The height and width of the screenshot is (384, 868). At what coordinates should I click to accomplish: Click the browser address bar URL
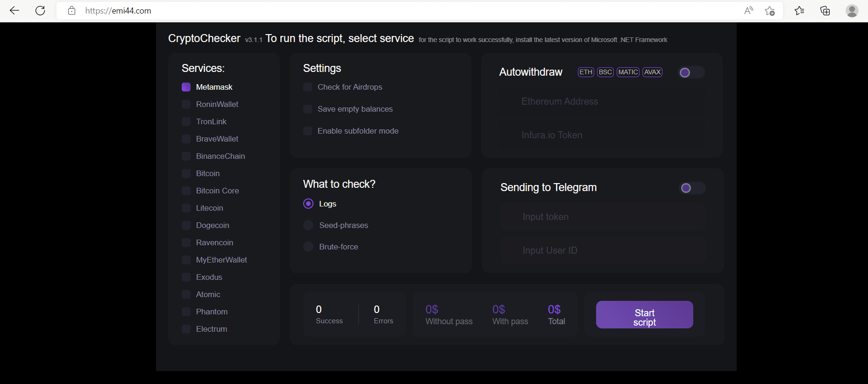tap(118, 11)
